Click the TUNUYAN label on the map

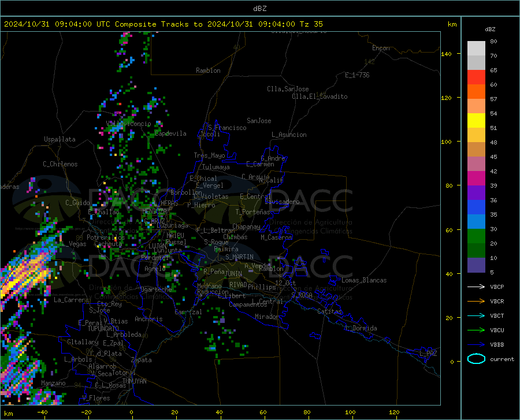[x=134, y=381]
